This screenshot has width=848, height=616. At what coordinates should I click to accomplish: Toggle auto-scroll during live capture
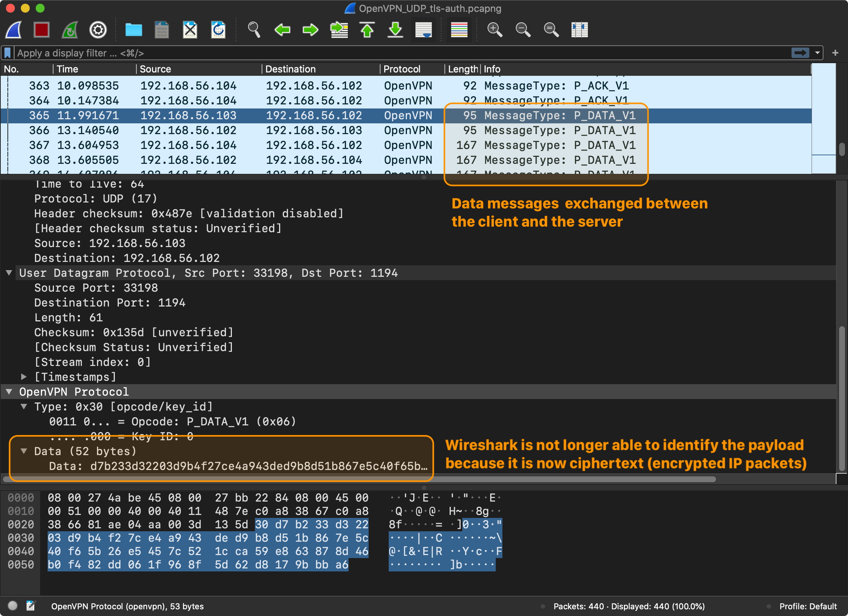click(x=424, y=30)
